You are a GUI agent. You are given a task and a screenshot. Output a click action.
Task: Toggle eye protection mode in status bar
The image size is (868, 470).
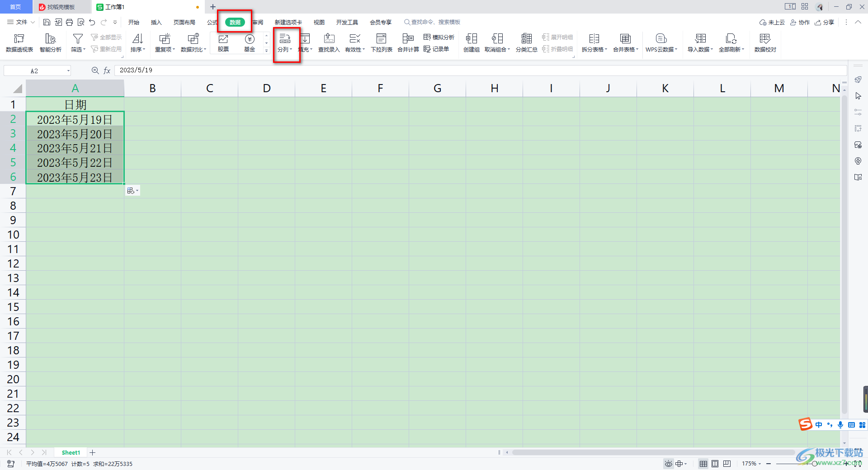668,464
